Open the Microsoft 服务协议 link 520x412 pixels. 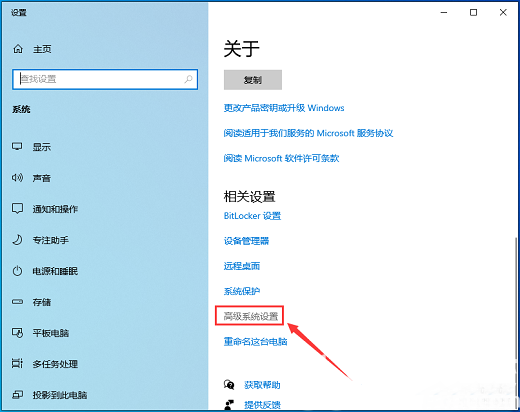[308, 133]
